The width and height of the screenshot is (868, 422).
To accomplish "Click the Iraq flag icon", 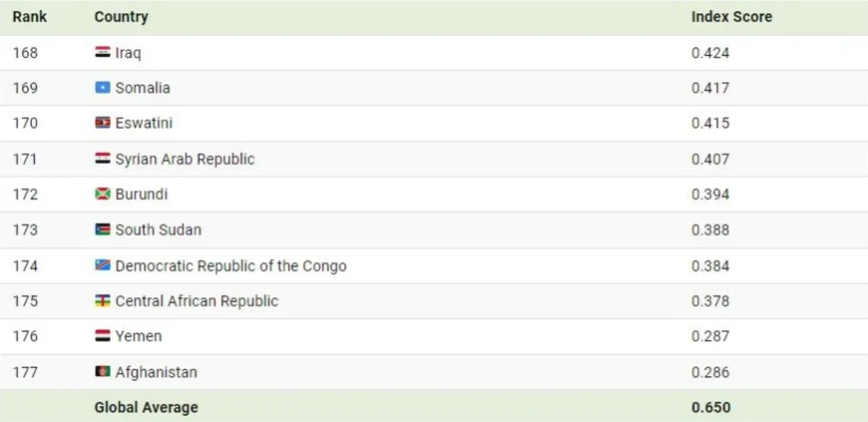I will [x=102, y=52].
